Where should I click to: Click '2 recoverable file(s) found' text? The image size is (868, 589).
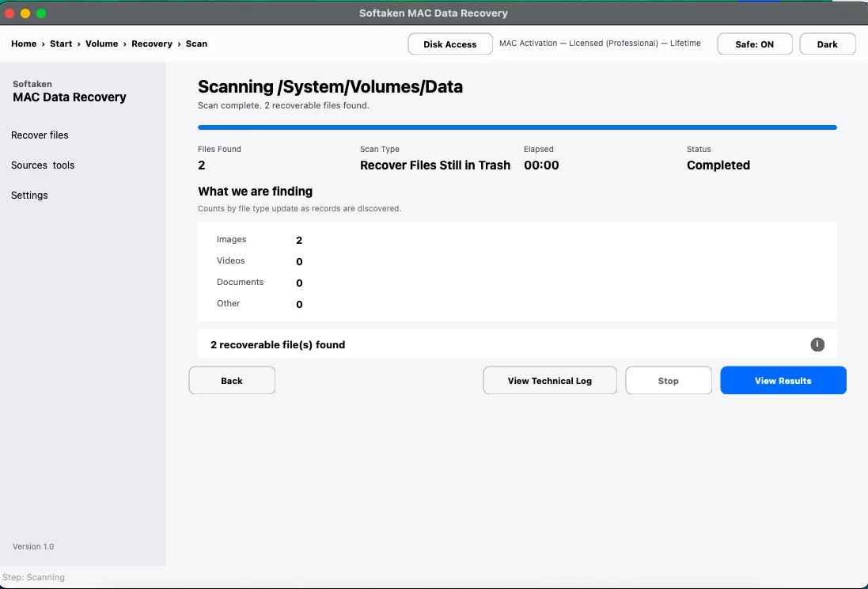[x=278, y=344]
